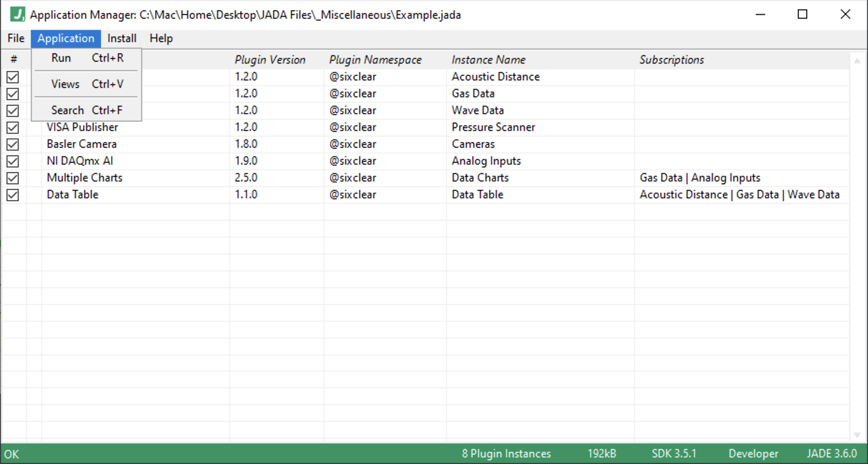Uncheck the Wave Data row checkbox

tap(13, 110)
